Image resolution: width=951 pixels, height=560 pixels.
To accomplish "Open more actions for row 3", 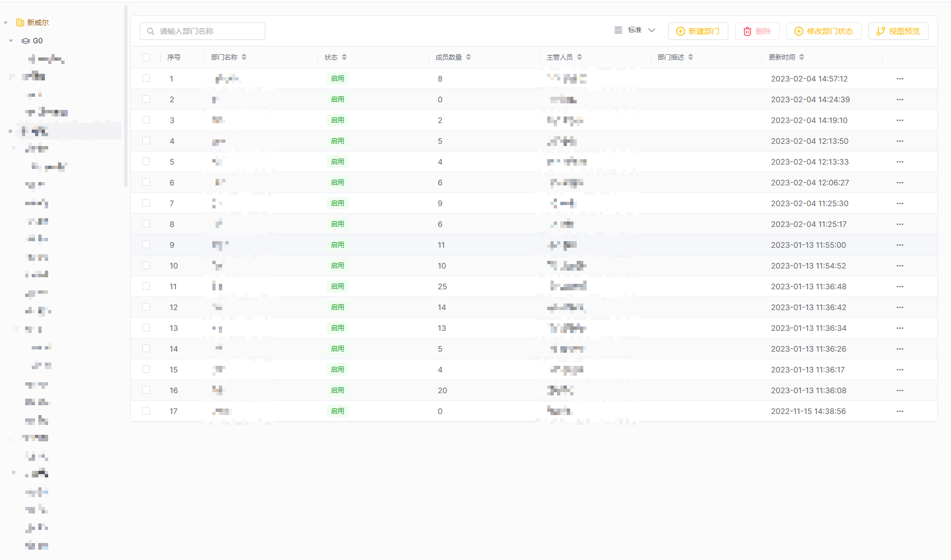I will tap(900, 120).
